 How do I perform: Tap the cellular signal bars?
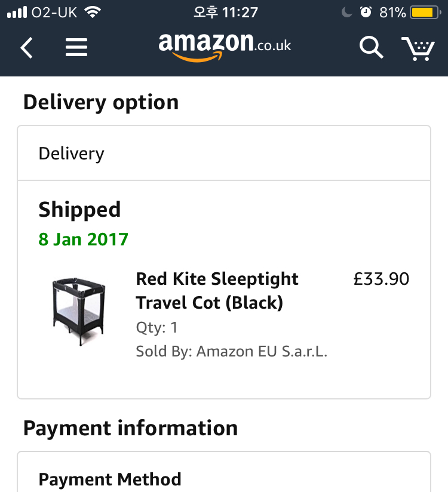[17, 12]
